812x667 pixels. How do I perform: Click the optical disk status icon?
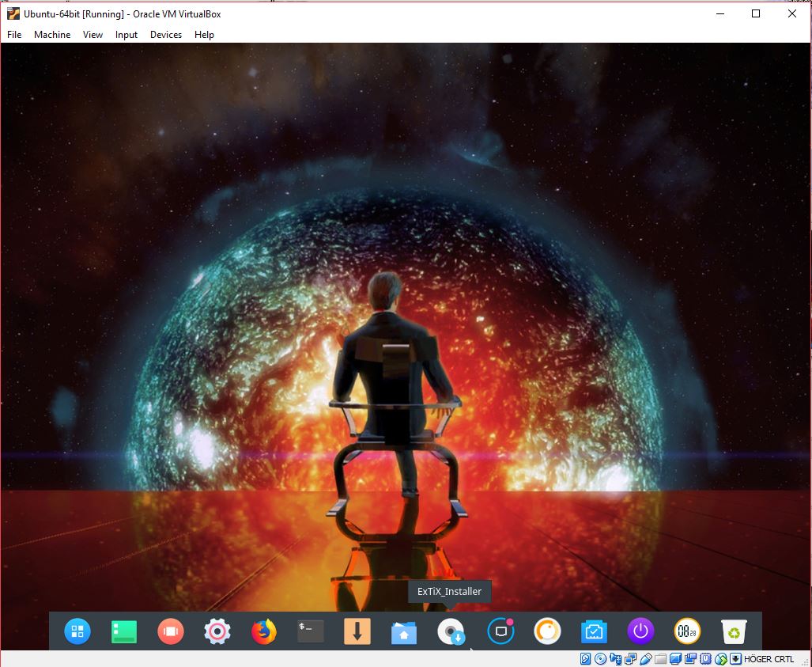pos(601,659)
